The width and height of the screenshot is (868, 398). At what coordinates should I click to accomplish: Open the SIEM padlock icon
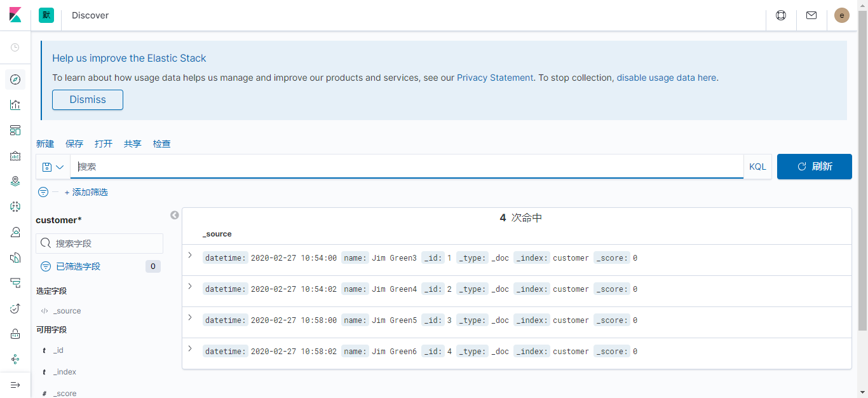pyautogui.click(x=15, y=334)
